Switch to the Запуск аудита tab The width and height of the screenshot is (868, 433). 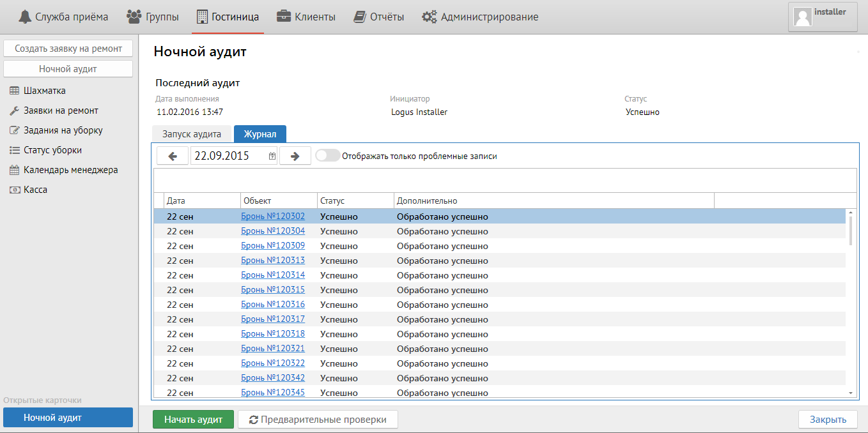(192, 134)
